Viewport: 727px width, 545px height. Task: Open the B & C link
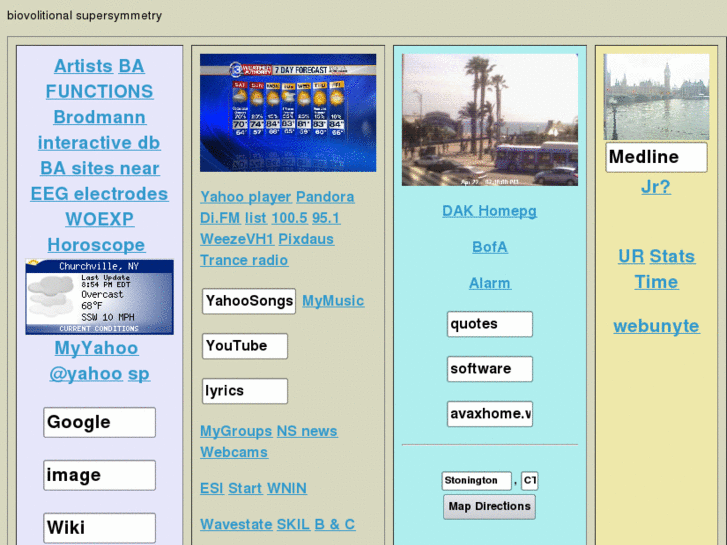[x=335, y=525]
